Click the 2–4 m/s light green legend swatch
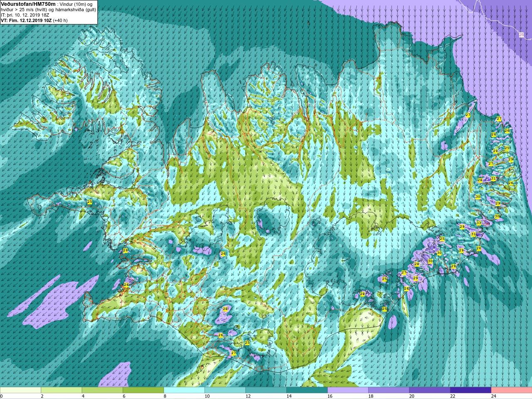The height and width of the screenshot is (399, 532). point(62,390)
